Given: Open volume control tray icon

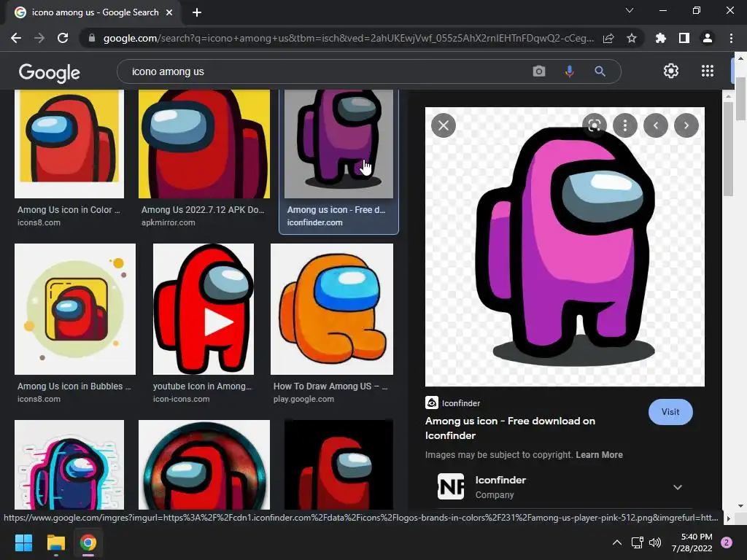Looking at the screenshot, I should (655, 542).
